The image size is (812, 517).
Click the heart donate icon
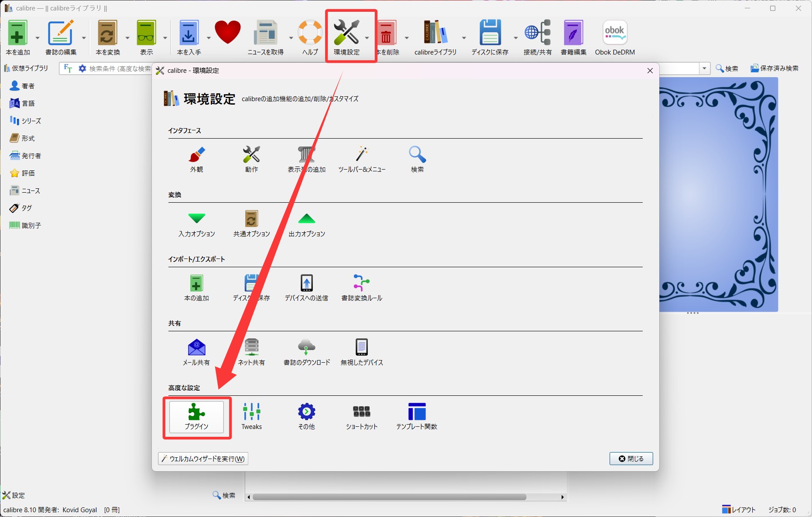(227, 33)
